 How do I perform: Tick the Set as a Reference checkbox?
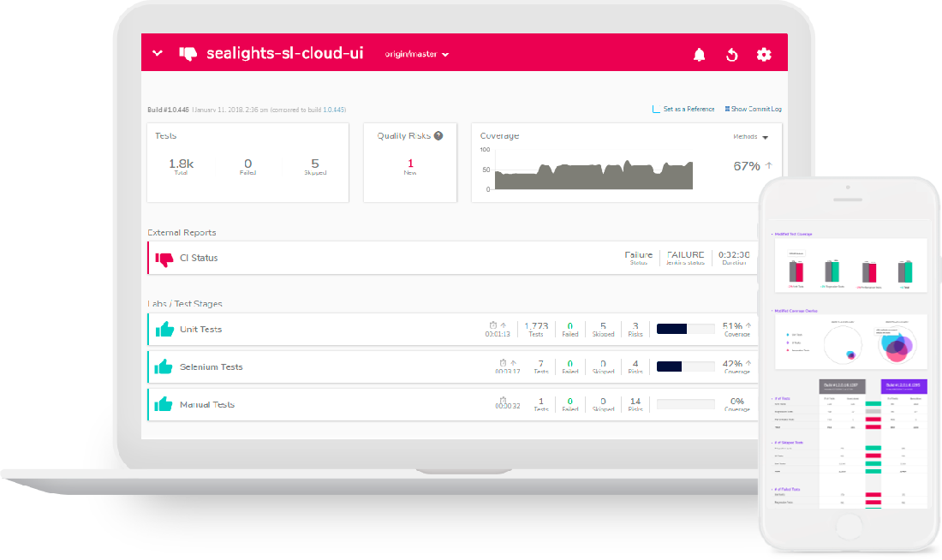pos(657,109)
